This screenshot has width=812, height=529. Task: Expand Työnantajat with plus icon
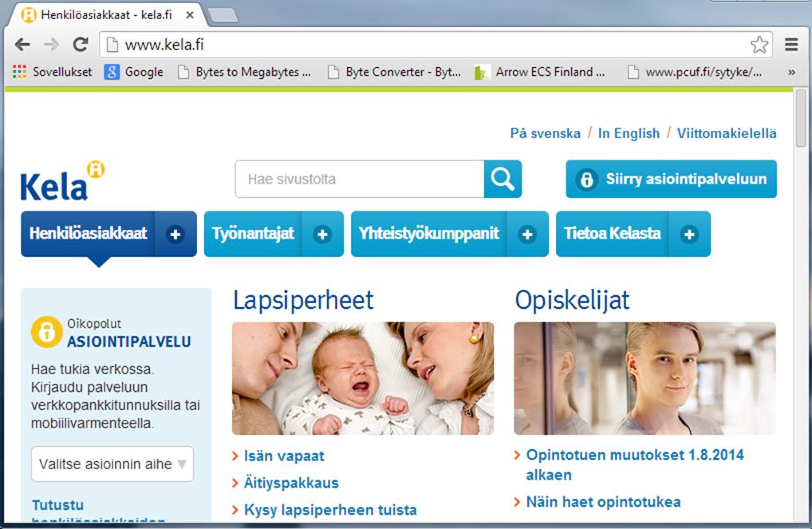[x=322, y=235]
